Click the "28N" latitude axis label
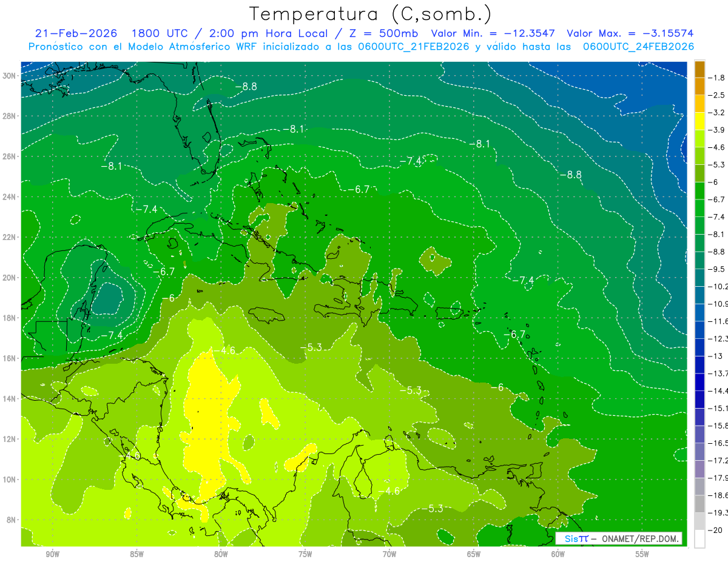The width and height of the screenshot is (728, 562). pyautogui.click(x=10, y=116)
